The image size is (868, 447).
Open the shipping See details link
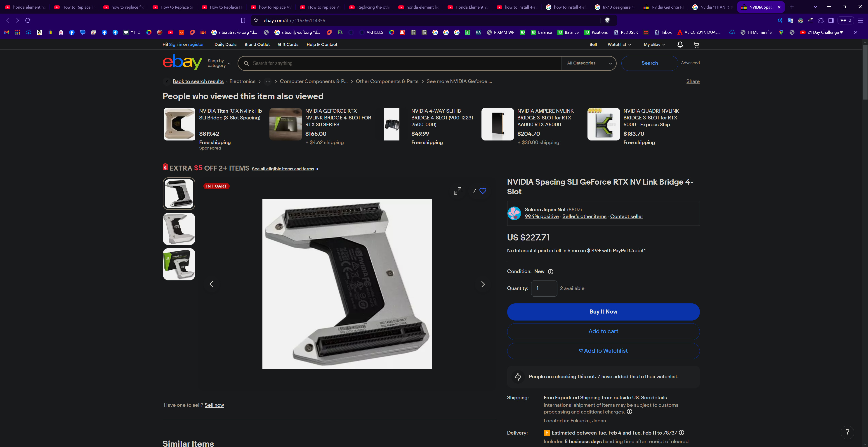tap(654, 398)
